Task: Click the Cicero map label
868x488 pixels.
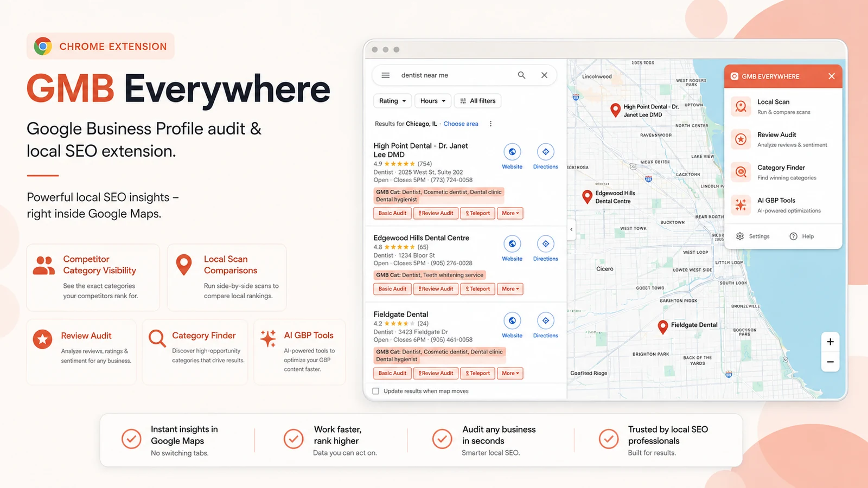Action: click(605, 269)
